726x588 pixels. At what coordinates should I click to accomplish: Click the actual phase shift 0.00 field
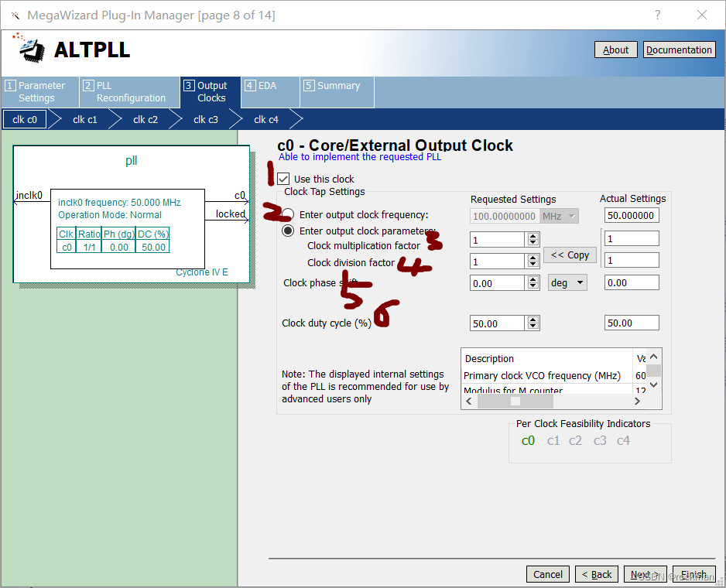click(x=632, y=282)
